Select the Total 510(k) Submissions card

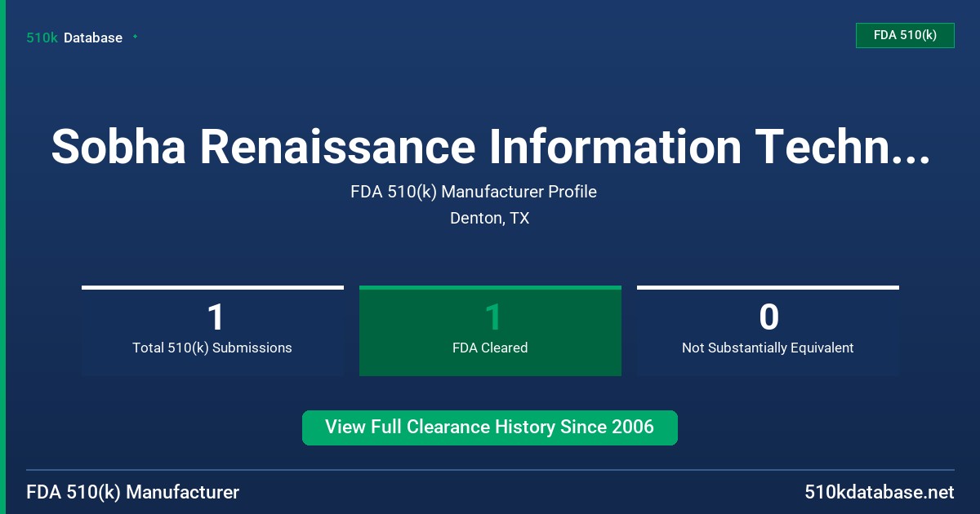pyautogui.click(x=212, y=330)
